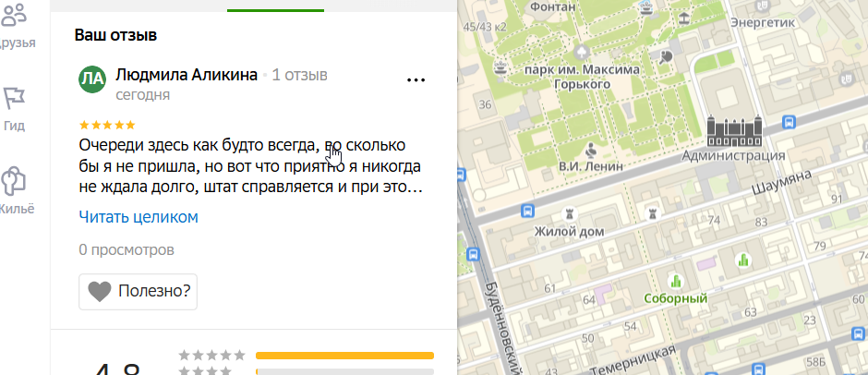Click the theater mask icon near Энергетик
868x375 pixels.
point(764,6)
